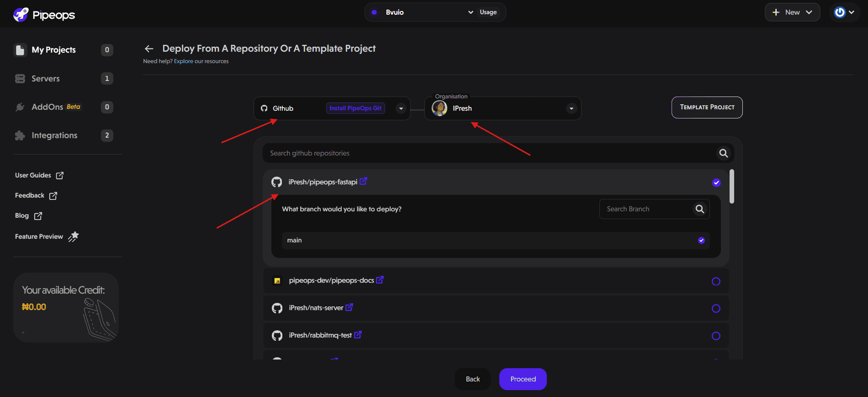Open iPresh/pipeops-fastapi external link icon
Image resolution: width=868 pixels, height=397 pixels.
tap(363, 181)
